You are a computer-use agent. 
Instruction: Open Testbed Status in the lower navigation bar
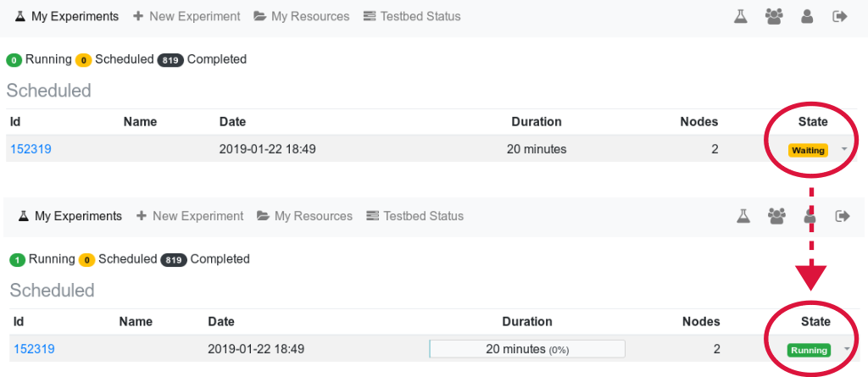tap(415, 216)
